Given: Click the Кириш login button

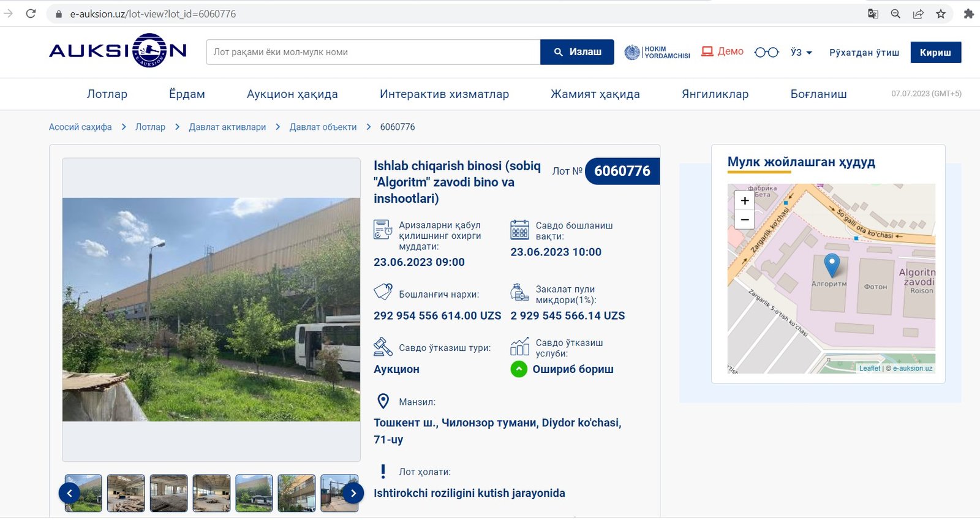Looking at the screenshot, I should point(935,53).
